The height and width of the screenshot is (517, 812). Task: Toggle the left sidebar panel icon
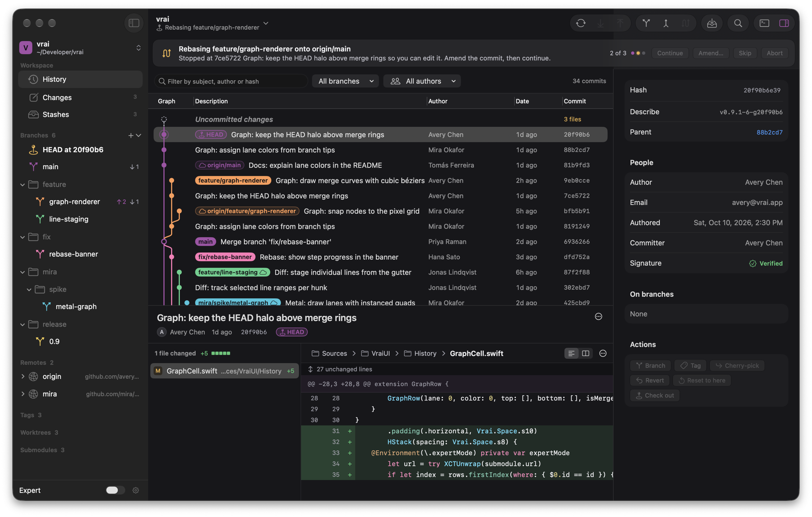click(x=134, y=23)
